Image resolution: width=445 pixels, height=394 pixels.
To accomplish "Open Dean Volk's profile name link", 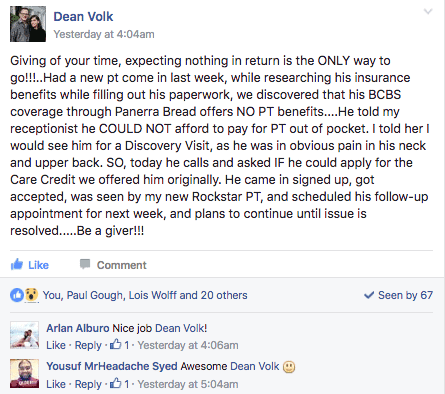I will pyautogui.click(x=83, y=16).
